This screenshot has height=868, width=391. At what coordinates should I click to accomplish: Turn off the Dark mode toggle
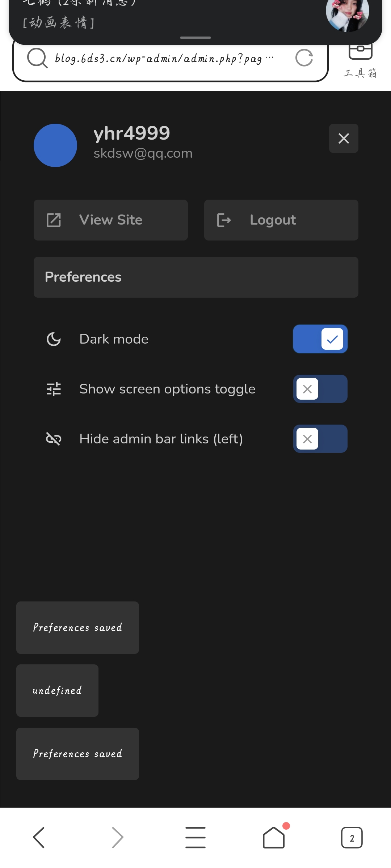320,339
